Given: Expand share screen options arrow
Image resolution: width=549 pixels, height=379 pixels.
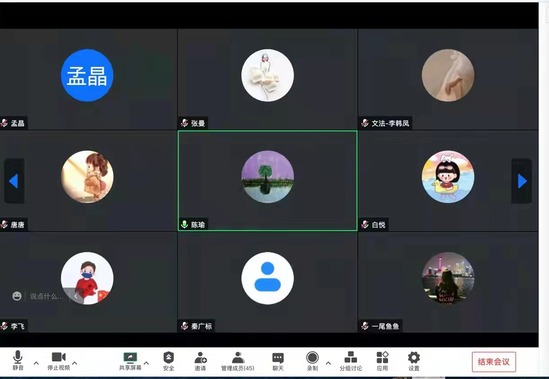Looking at the screenshot, I should tap(146, 363).
